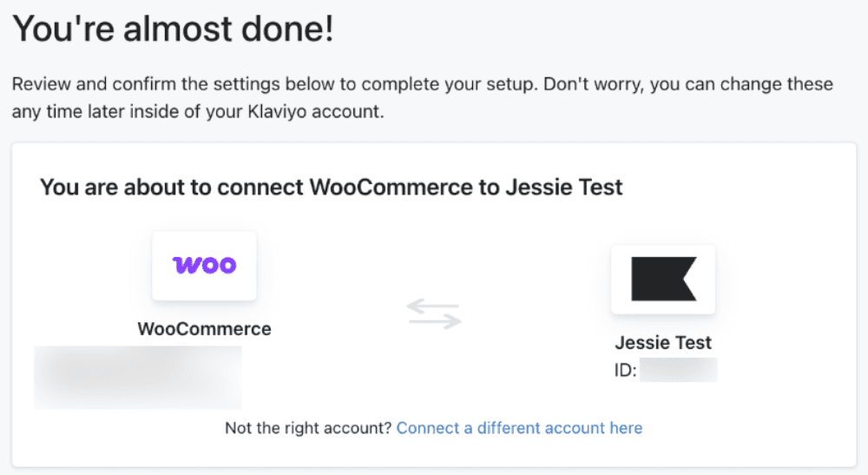The height and width of the screenshot is (475, 868).
Task: Click the Klaviyo logo card tile
Action: (663, 279)
